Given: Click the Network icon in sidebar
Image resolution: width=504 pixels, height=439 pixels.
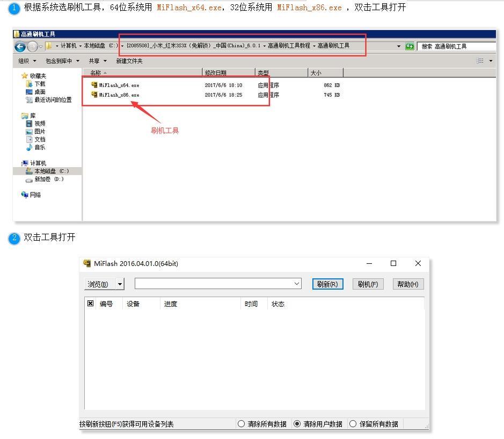Looking at the screenshot, I should point(25,195).
